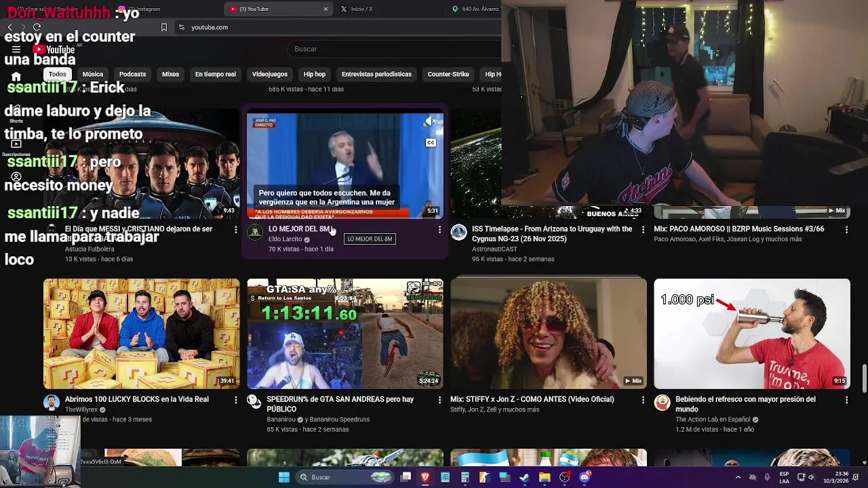Open Discord from the taskbar

tap(585, 477)
